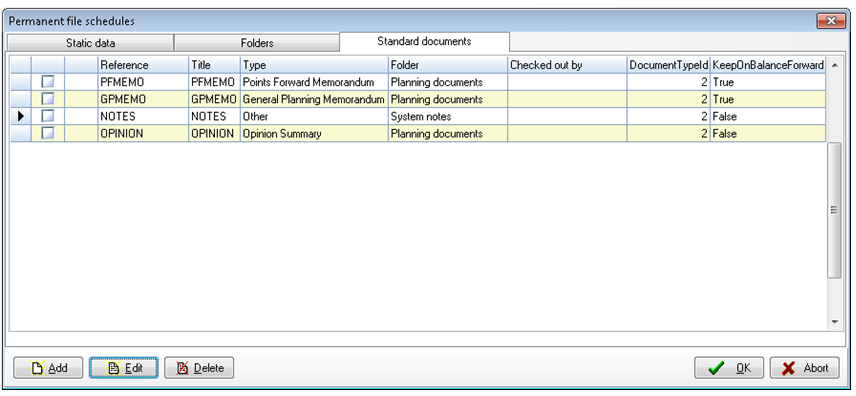The height and width of the screenshot is (396, 856).
Task: Click the Add button
Action: tap(48, 368)
